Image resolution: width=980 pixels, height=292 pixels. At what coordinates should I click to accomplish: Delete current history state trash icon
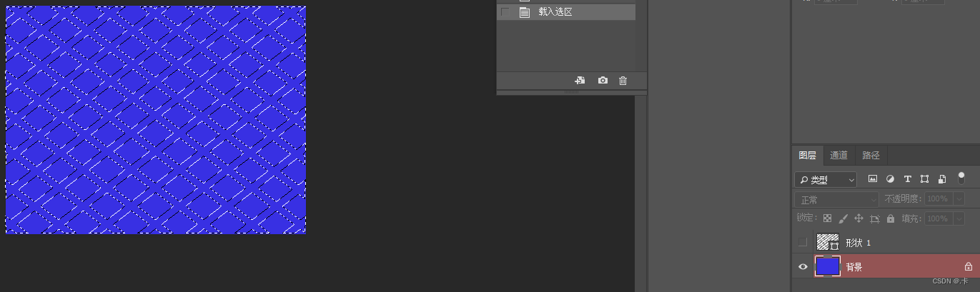click(x=623, y=81)
